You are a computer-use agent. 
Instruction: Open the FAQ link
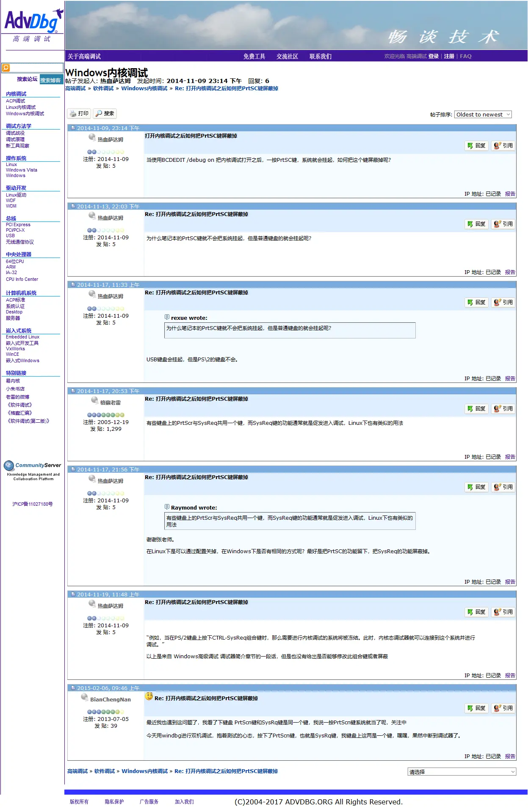(x=466, y=56)
